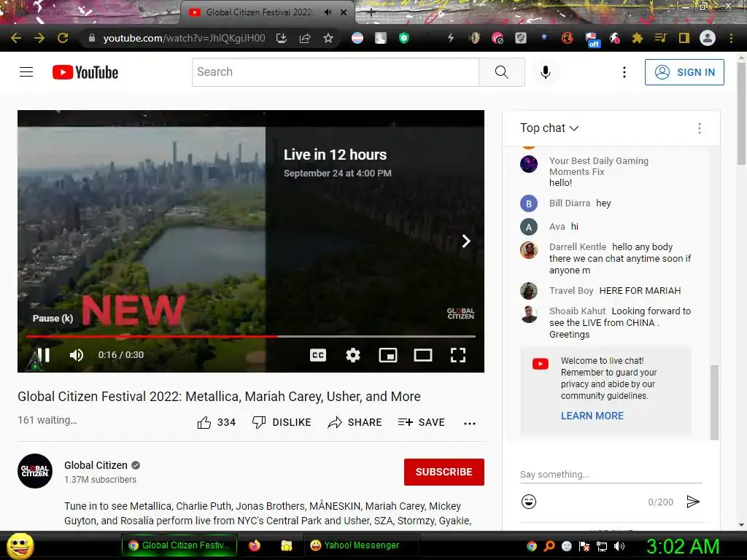Toggle the browser side panel icon
This screenshot has height=560, width=747.
click(684, 38)
